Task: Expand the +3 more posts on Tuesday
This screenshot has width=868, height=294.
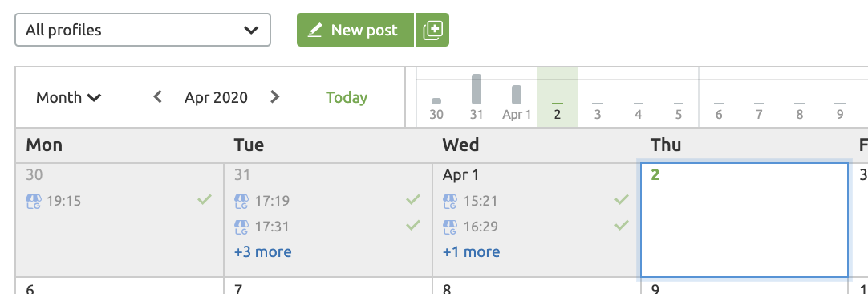Action: 263,252
